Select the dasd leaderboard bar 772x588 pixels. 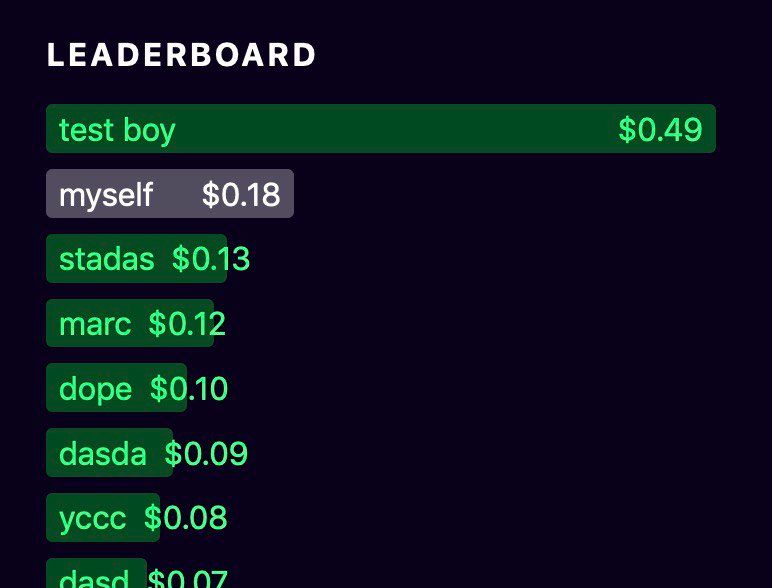96,573
